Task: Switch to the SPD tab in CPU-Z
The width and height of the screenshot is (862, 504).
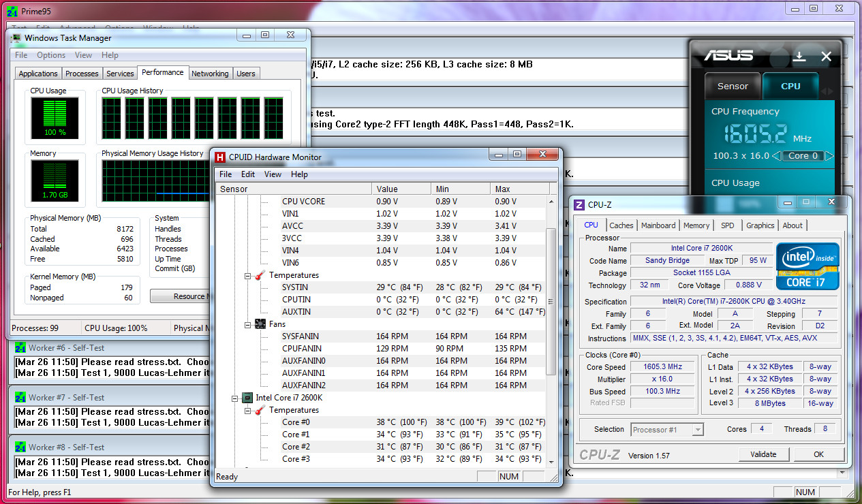Action: tap(728, 225)
